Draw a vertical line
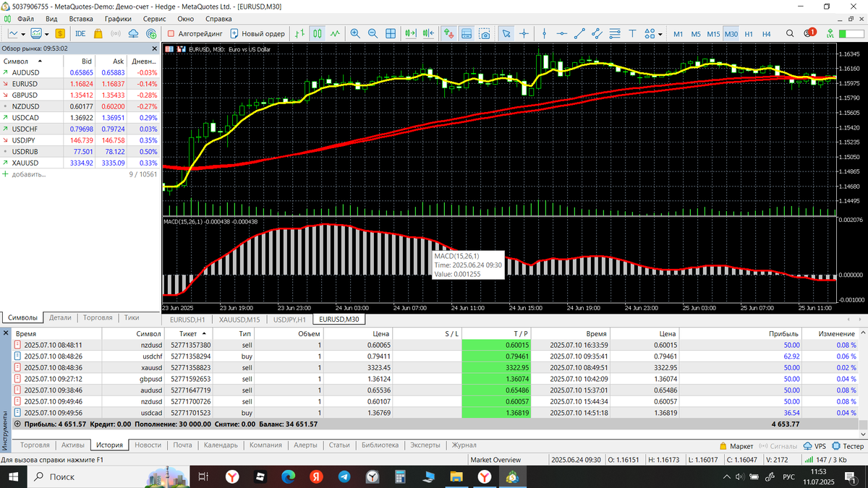The width and height of the screenshot is (868, 488). pos(544,33)
